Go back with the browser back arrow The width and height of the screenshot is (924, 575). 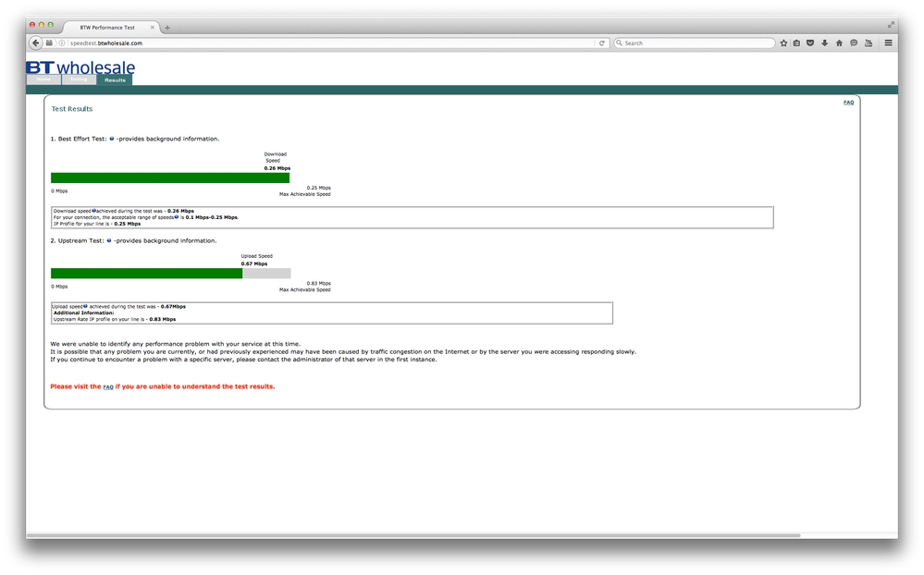pos(36,43)
